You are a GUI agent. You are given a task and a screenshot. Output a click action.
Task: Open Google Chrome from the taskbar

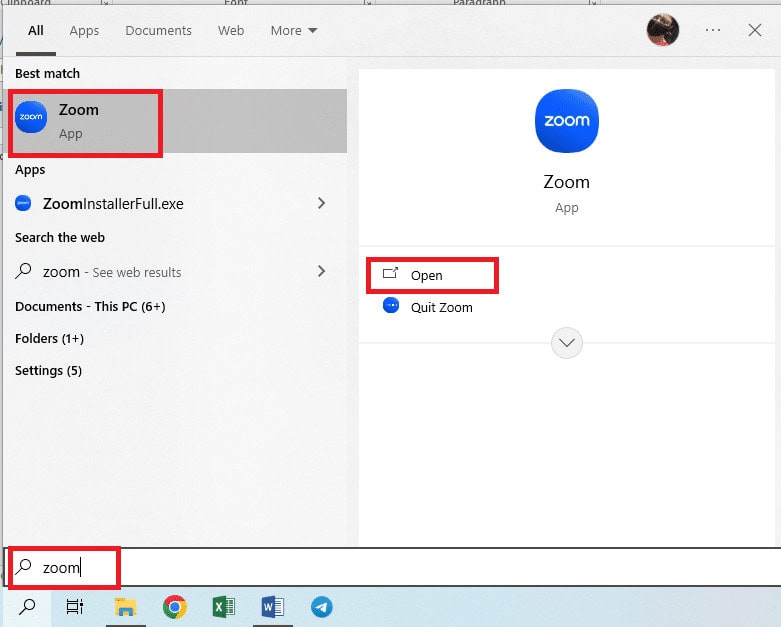click(x=175, y=607)
